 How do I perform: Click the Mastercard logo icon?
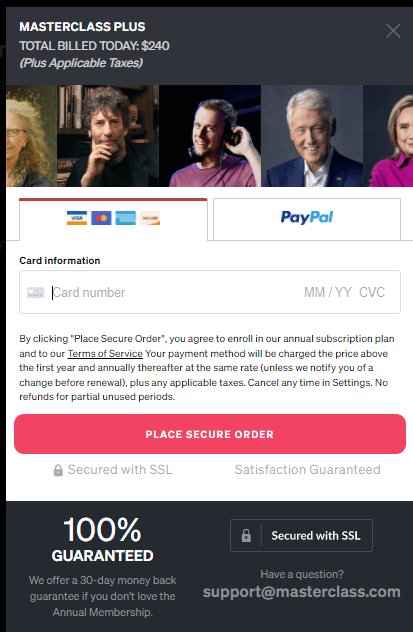coord(101,218)
